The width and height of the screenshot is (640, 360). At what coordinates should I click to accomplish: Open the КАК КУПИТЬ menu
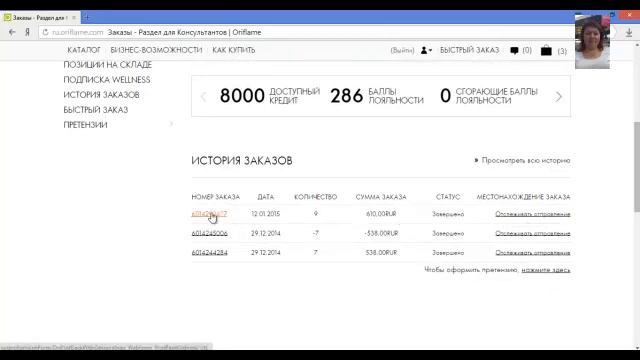click(x=233, y=50)
